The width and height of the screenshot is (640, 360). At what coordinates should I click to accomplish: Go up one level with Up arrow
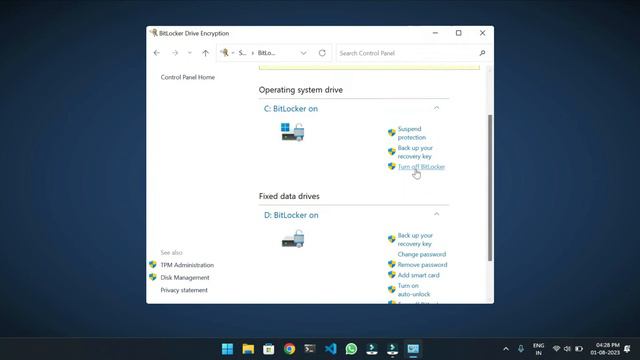[x=205, y=53]
